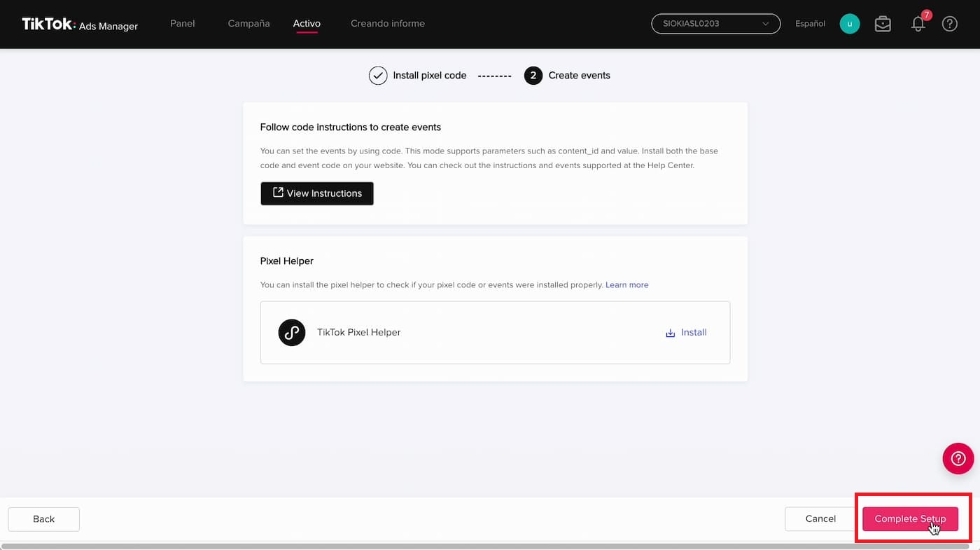Select the Activo tab
980x550 pixels.
(x=307, y=24)
